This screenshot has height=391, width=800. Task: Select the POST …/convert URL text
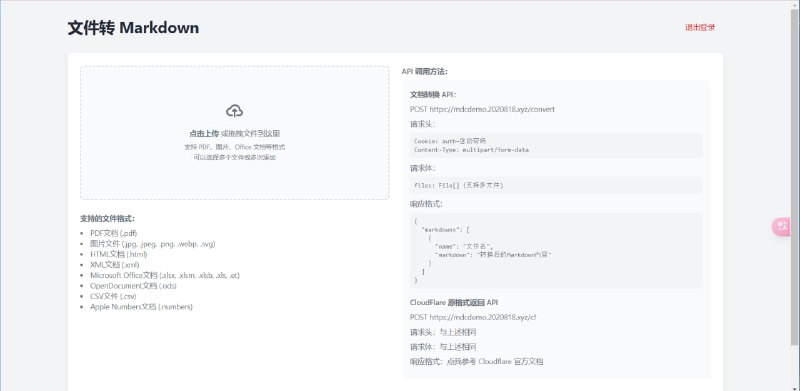click(482, 109)
